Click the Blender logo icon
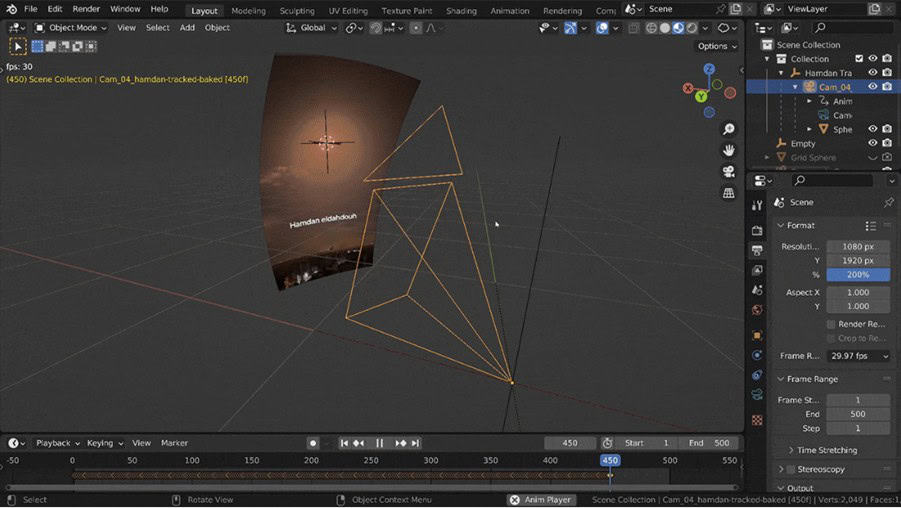This screenshot has width=901, height=508. pos(11,9)
